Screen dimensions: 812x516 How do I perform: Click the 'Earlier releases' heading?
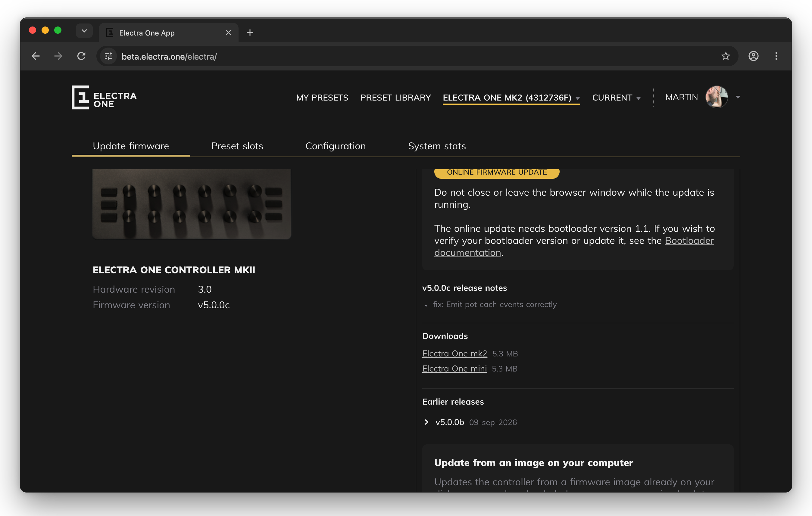pos(453,402)
